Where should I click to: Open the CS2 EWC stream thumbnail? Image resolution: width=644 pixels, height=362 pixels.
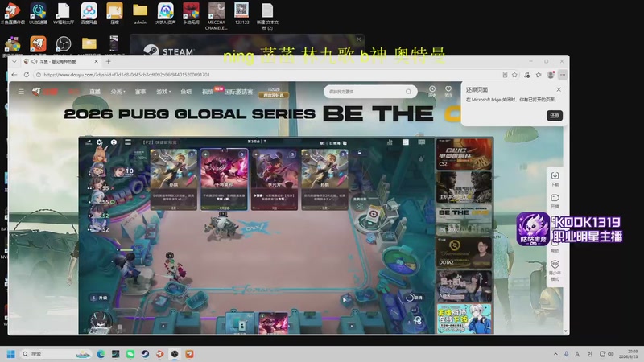(x=464, y=154)
